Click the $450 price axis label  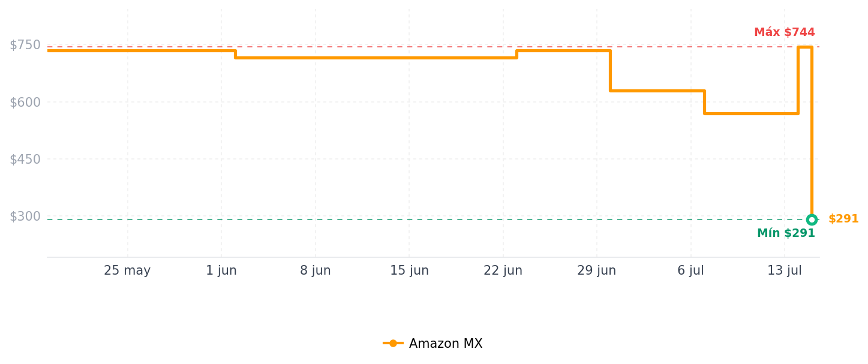[x=25, y=160]
